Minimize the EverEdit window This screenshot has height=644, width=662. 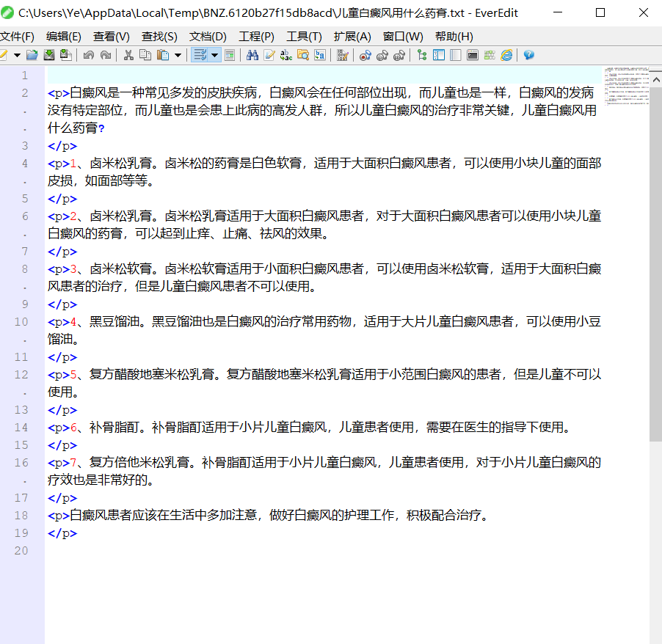click(558, 12)
